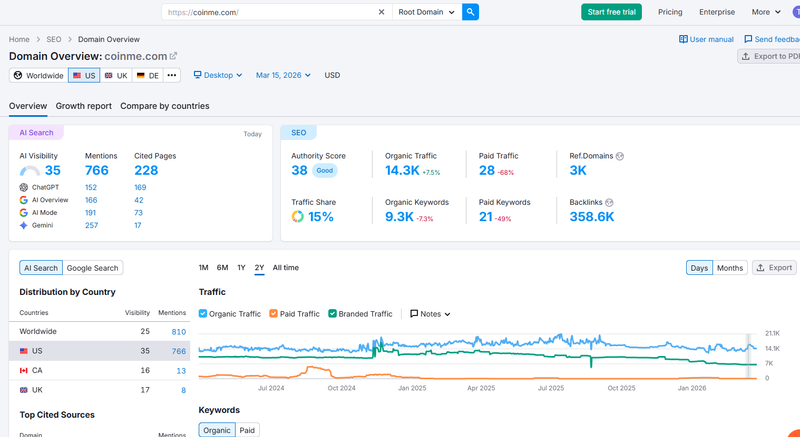Click the Google icon beside AI Overview

[x=23, y=200]
